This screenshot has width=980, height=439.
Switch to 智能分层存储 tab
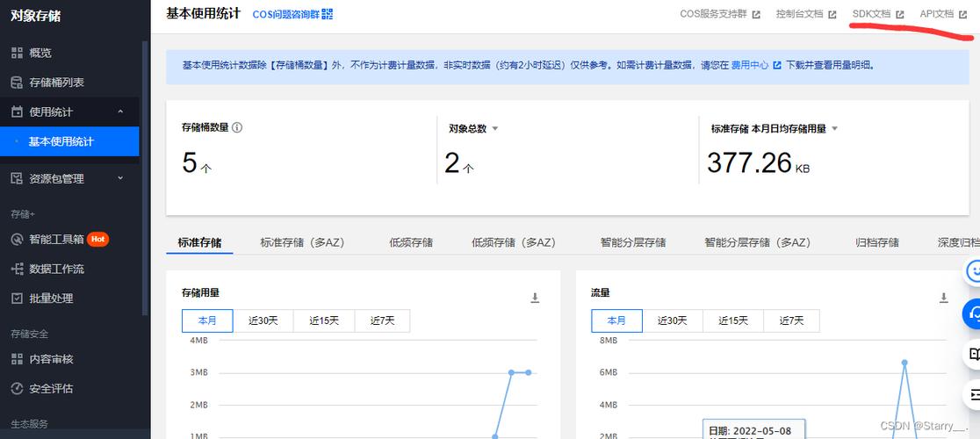point(633,242)
